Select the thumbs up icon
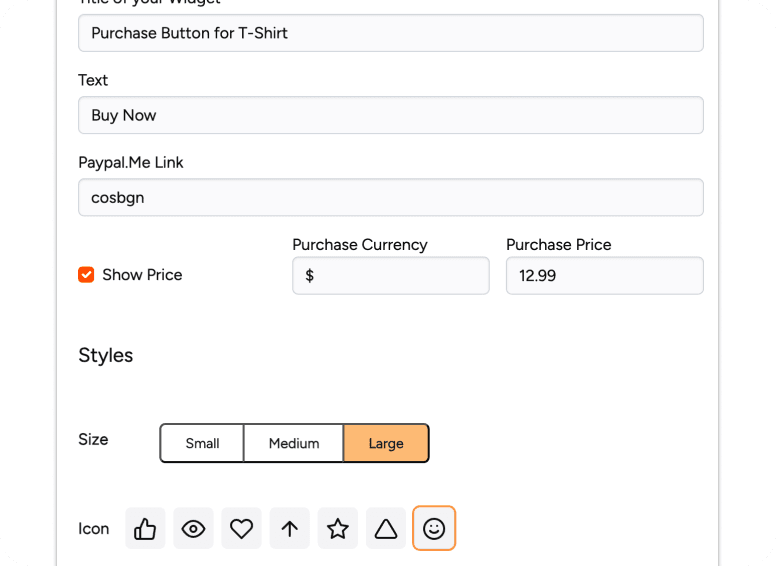The height and width of the screenshot is (566, 776). tap(145, 529)
